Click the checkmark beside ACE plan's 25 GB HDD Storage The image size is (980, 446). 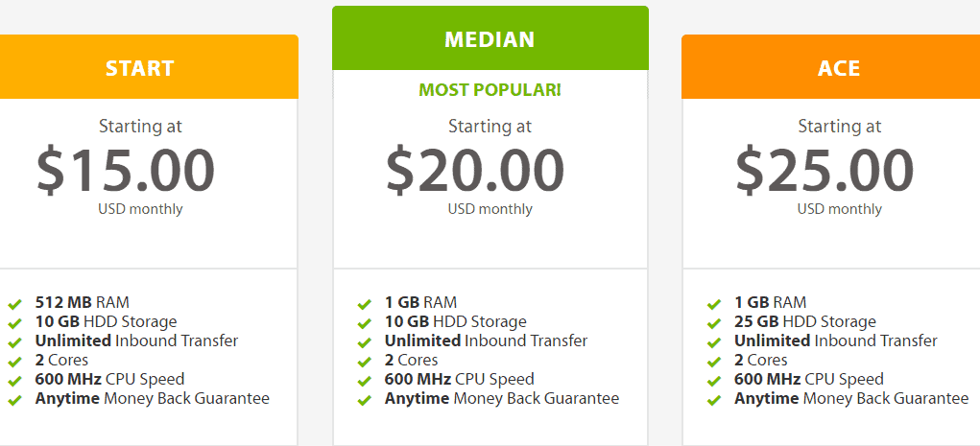(714, 323)
